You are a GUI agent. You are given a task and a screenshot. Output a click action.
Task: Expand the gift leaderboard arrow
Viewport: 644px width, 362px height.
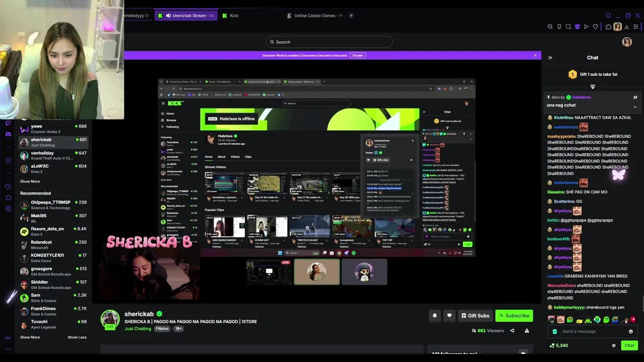593,87
